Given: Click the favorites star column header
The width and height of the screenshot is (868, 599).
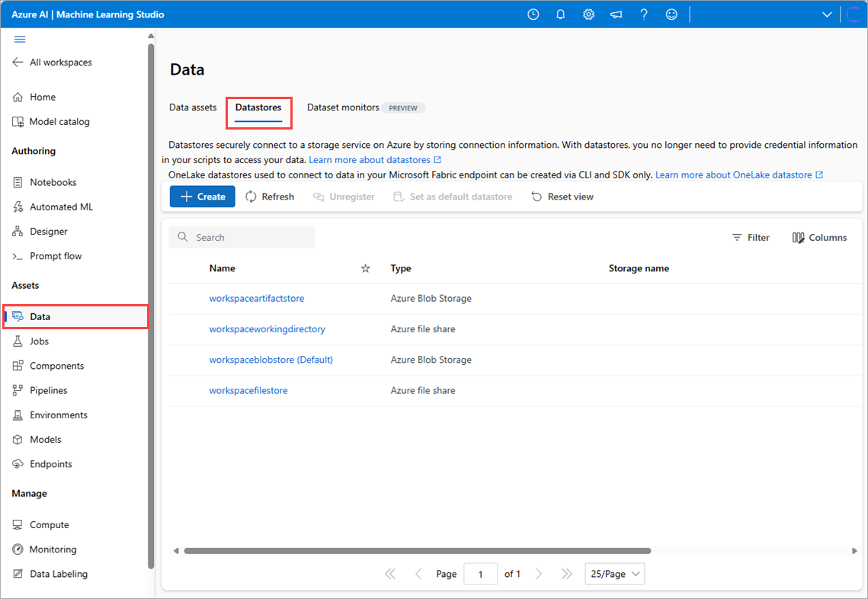Looking at the screenshot, I should pos(365,268).
